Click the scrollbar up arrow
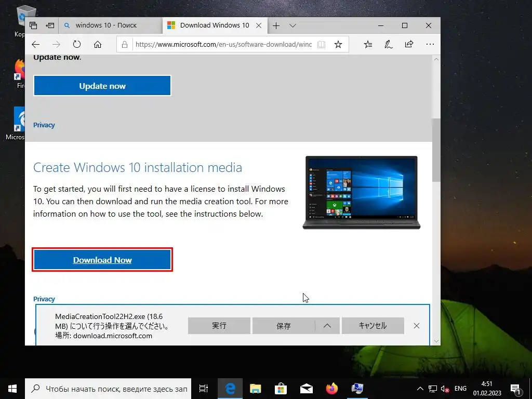 point(436,59)
